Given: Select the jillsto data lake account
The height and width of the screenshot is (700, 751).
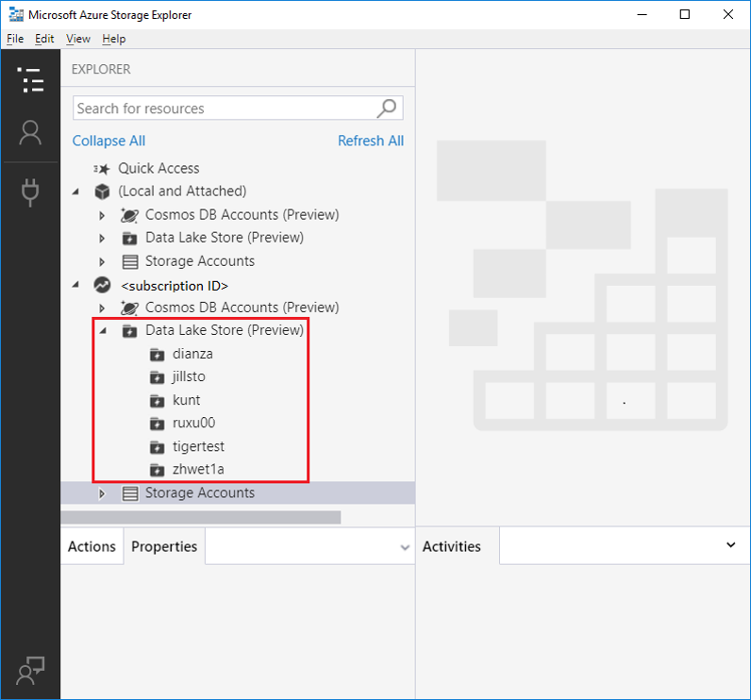Looking at the screenshot, I should 189,377.
